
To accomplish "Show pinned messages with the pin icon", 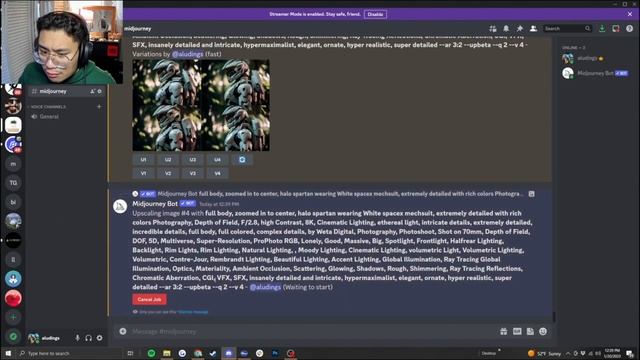I will click(x=520, y=29).
